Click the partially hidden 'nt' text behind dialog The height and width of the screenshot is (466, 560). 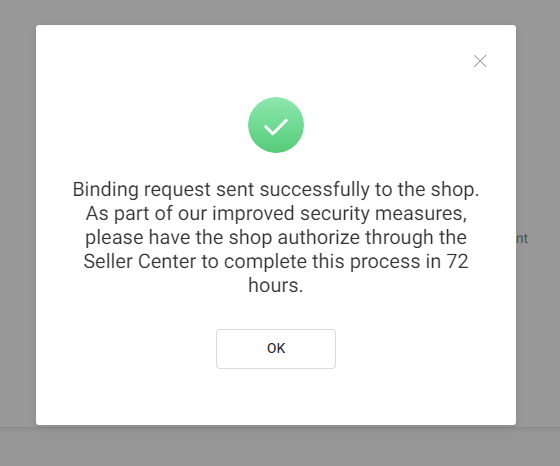coord(522,239)
